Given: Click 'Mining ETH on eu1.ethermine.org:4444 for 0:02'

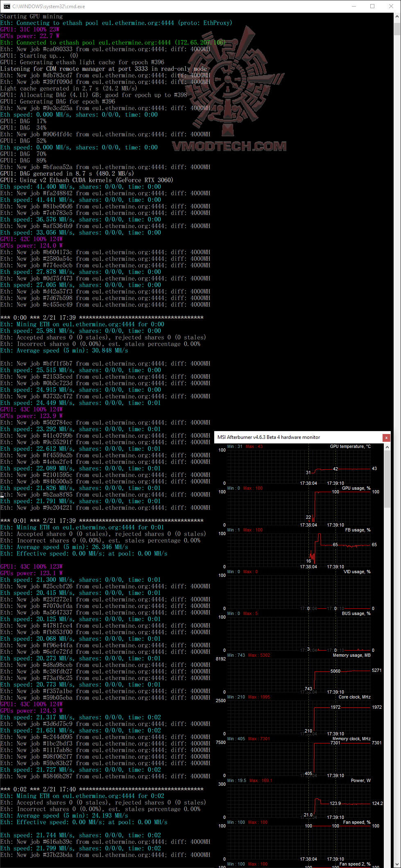Looking at the screenshot, I should tap(82, 796).
